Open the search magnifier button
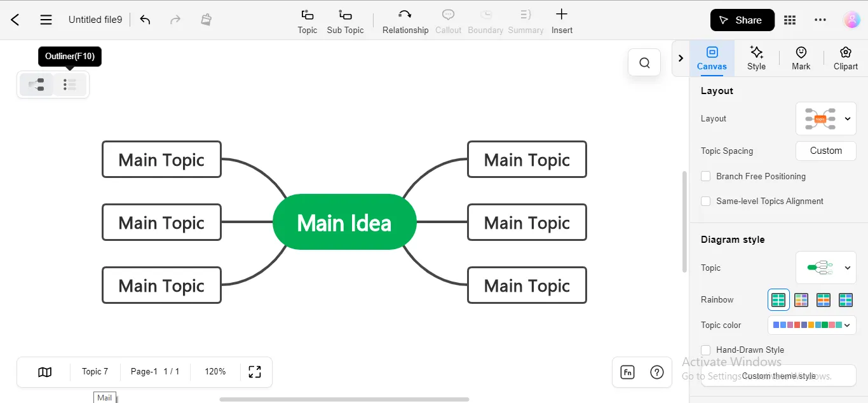The image size is (868, 403). (x=644, y=62)
